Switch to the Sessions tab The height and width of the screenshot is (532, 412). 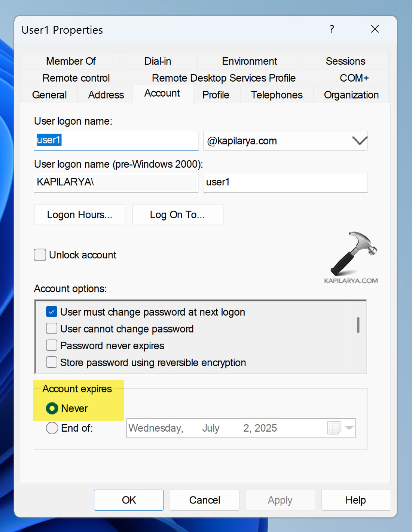click(x=345, y=61)
